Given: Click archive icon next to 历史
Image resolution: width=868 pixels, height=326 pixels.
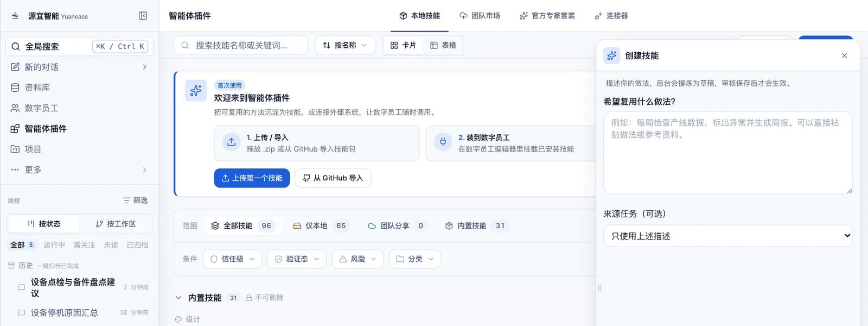Looking at the screenshot, I should click(x=11, y=266).
